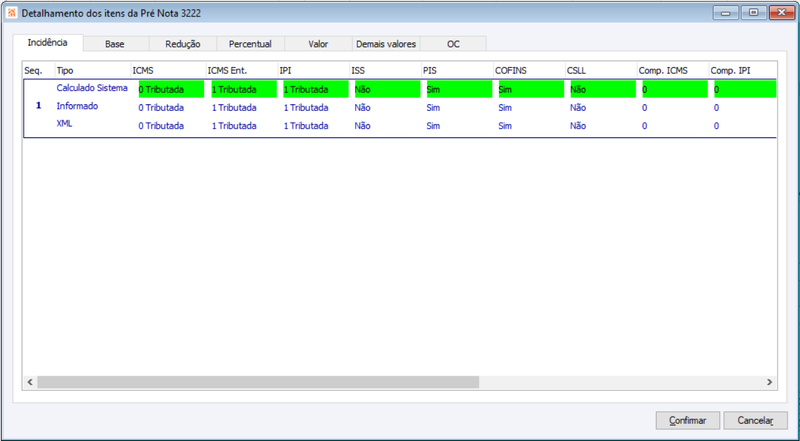Viewport: 800px width, 441px height.
Task: Click the IPI column header
Action: click(x=314, y=71)
